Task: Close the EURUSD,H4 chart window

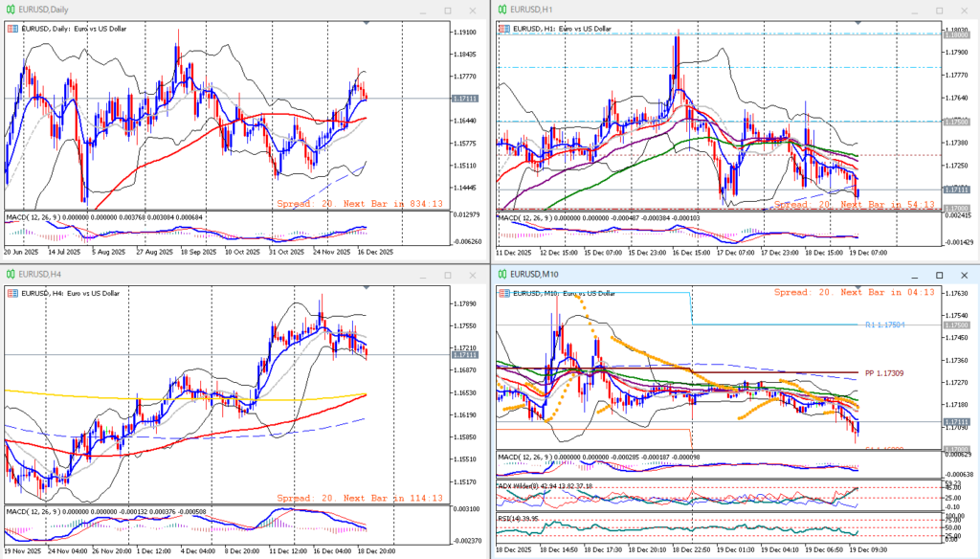Action: pos(472,275)
